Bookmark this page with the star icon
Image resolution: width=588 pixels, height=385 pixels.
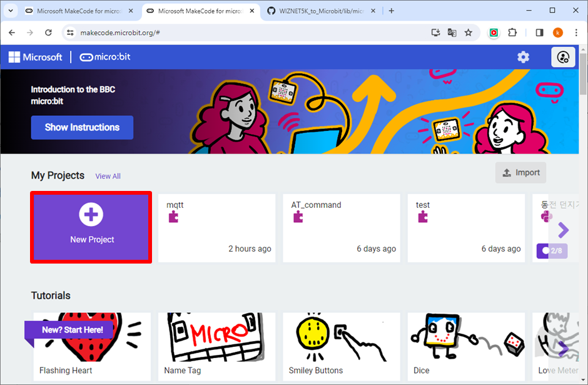[x=469, y=33]
